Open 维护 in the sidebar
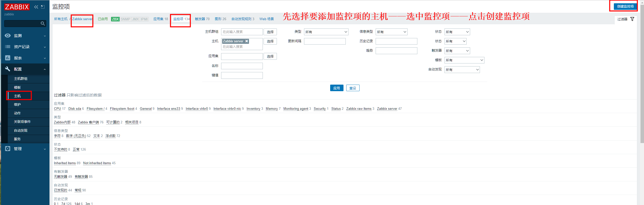644x205 pixels. coord(17,105)
